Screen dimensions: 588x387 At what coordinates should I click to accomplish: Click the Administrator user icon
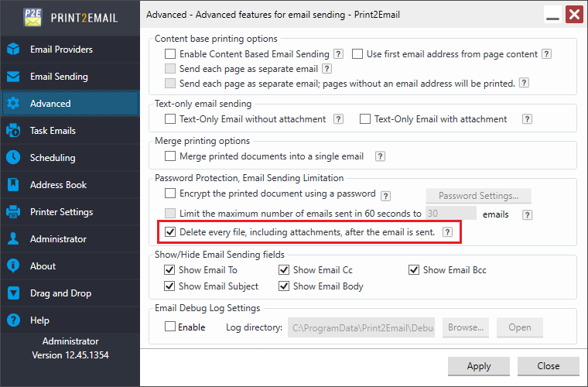pyautogui.click(x=13, y=239)
